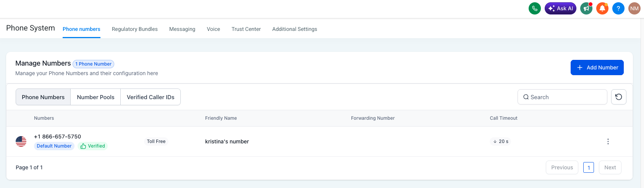The width and height of the screenshot is (644, 188).
Task: Click the Previous page button
Action: (562, 167)
